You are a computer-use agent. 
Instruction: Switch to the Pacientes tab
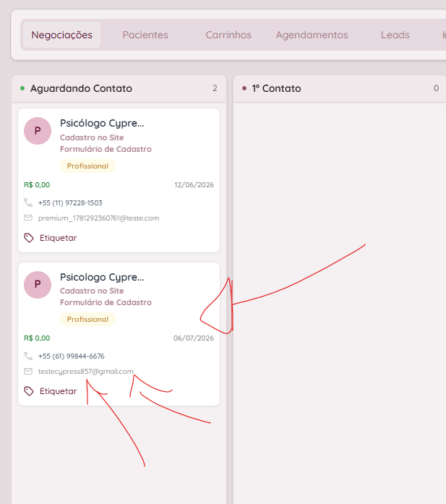pyautogui.click(x=145, y=35)
